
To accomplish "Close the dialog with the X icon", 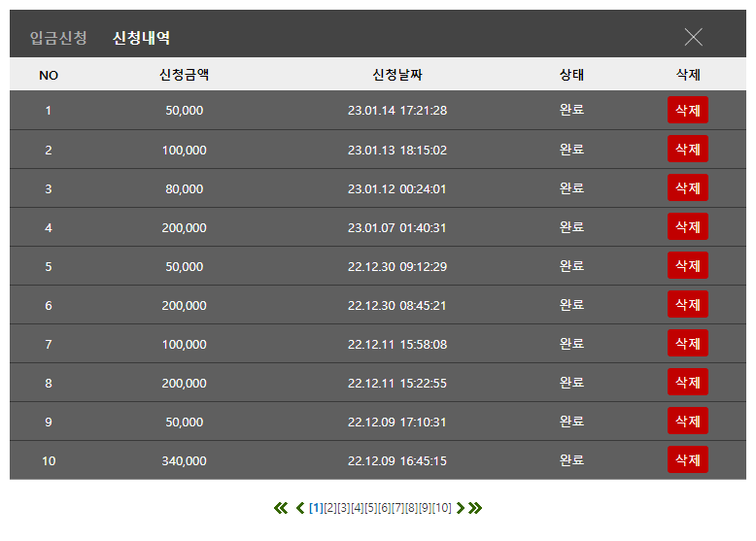I will pyautogui.click(x=693, y=37).
